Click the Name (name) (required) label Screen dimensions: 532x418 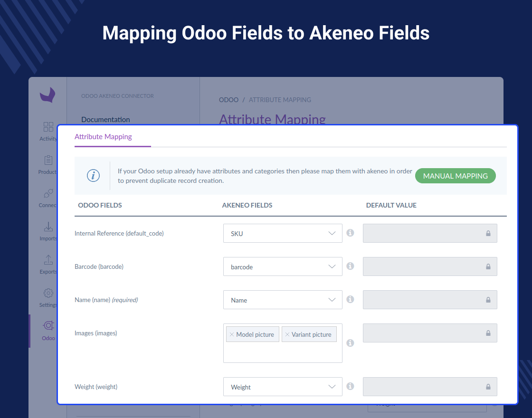pyautogui.click(x=106, y=300)
